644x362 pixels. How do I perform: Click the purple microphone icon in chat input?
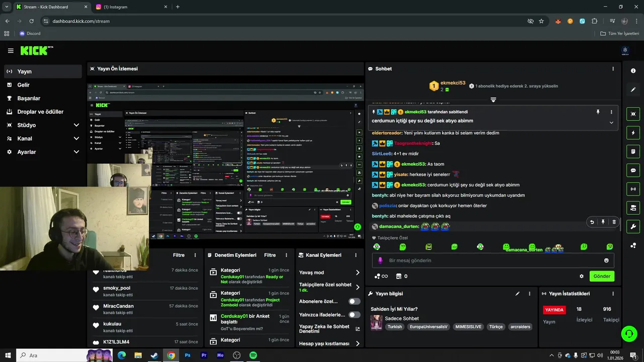[x=380, y=260]
